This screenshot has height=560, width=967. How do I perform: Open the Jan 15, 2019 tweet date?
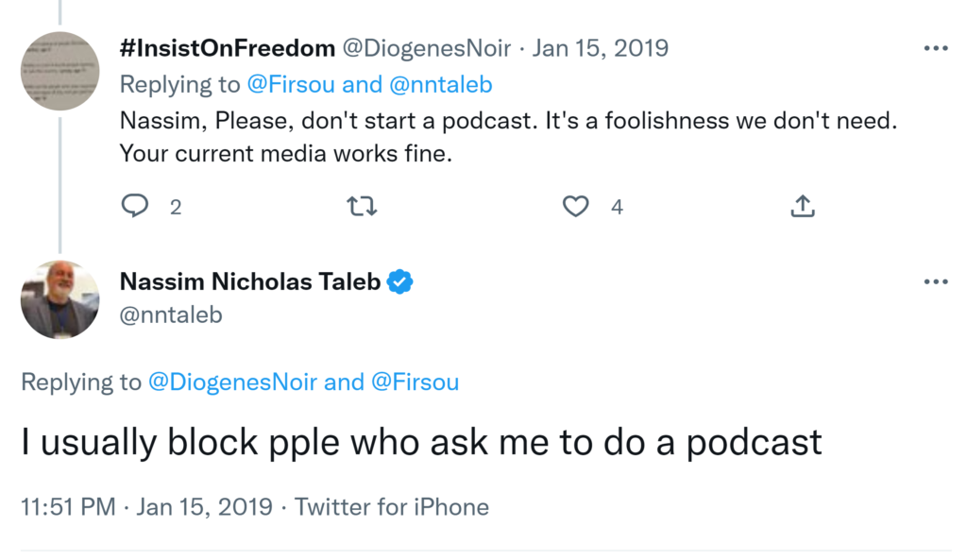point(601,48)
